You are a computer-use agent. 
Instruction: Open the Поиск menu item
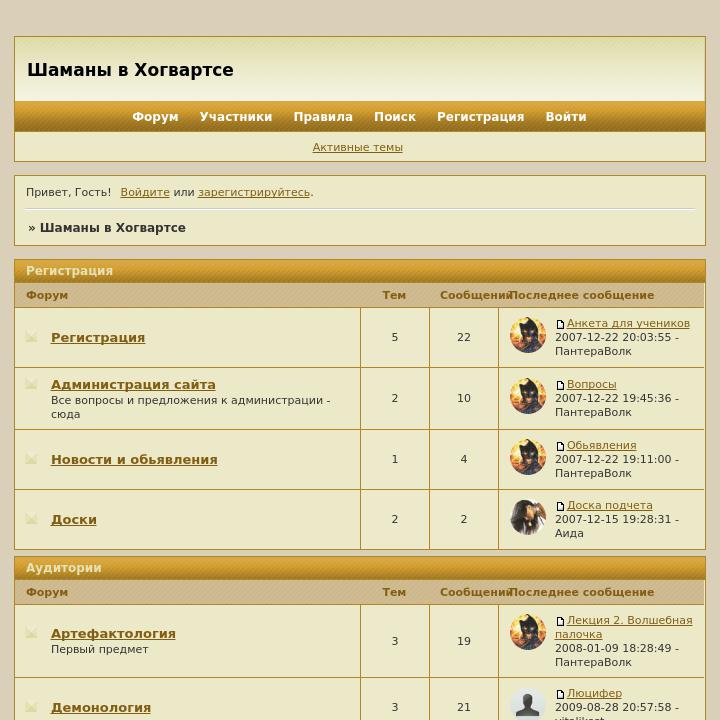[395, 117]
